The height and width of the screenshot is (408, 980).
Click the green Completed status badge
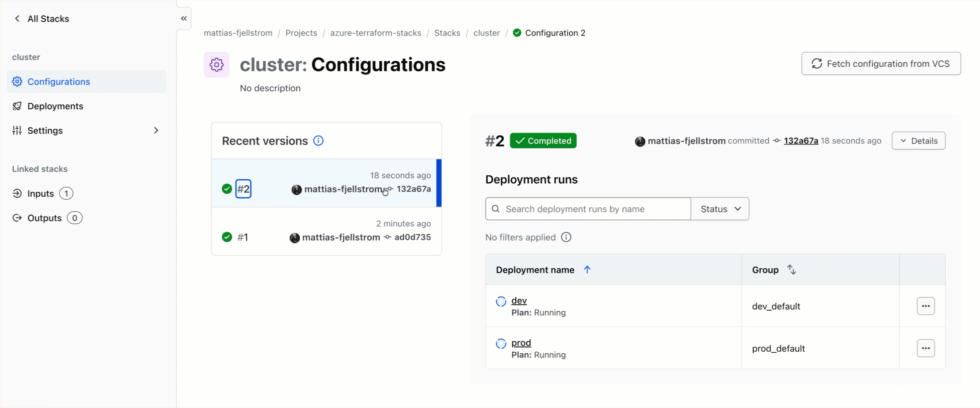(543, 141)
